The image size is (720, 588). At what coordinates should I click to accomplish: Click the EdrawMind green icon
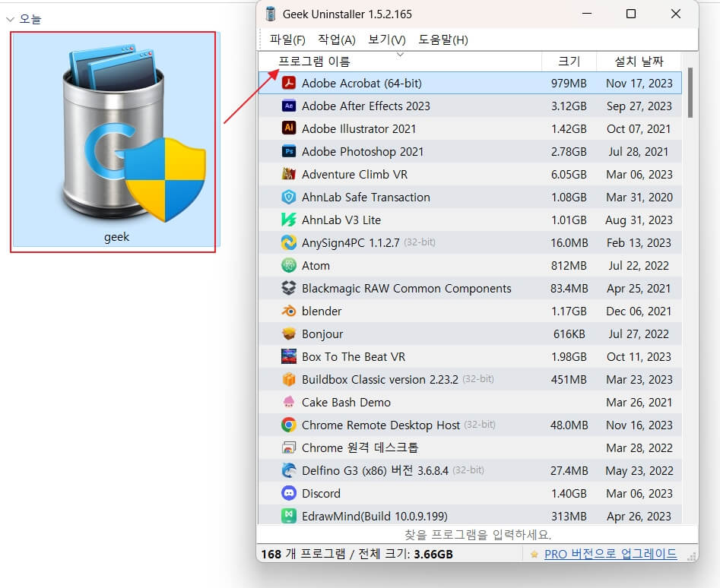[287, 516]
